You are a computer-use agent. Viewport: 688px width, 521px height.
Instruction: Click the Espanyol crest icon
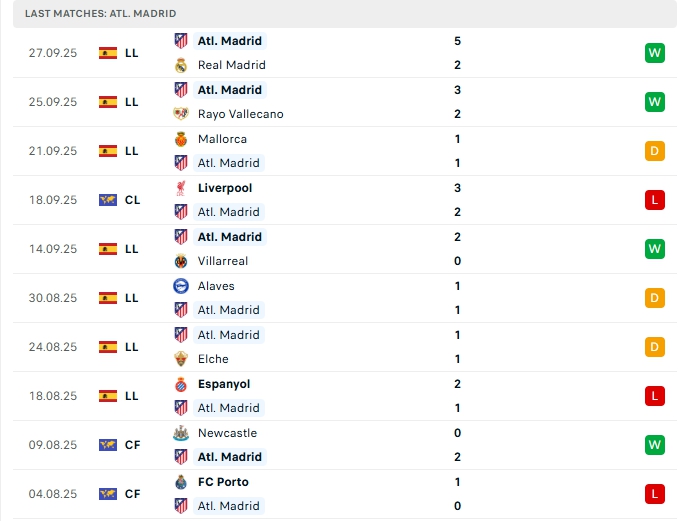181,384
